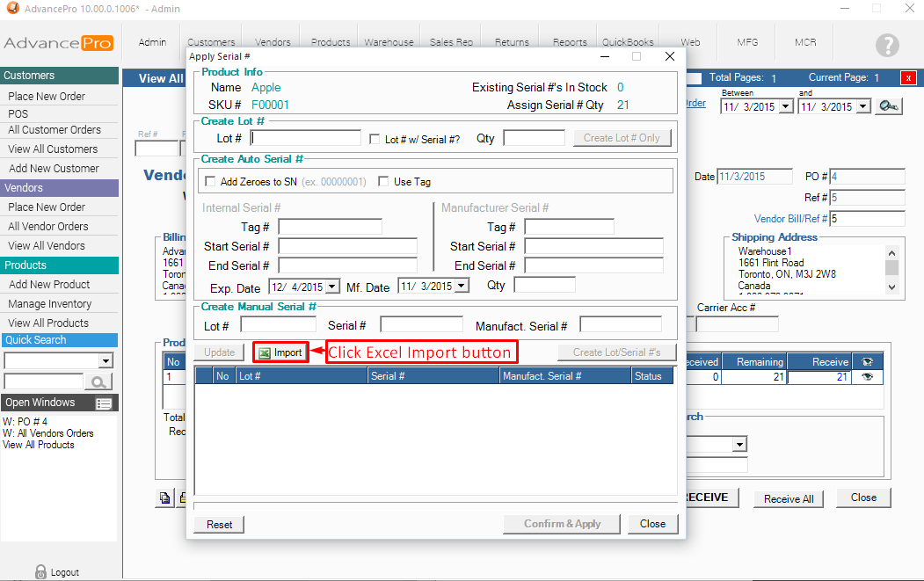
Task: Click the Open Windows list icon
Action: pyautogui.click(x=104, y=403)
